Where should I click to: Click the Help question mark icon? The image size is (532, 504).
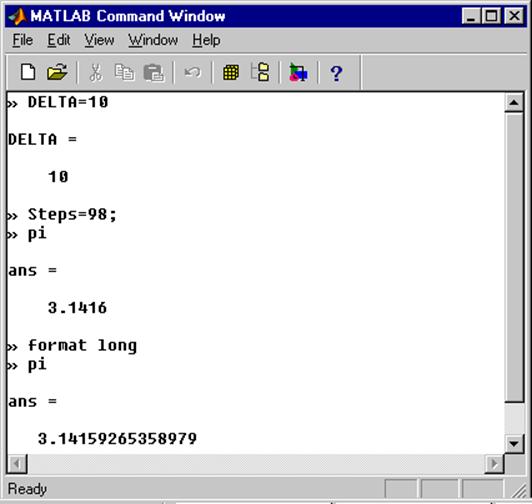[336, 73]
